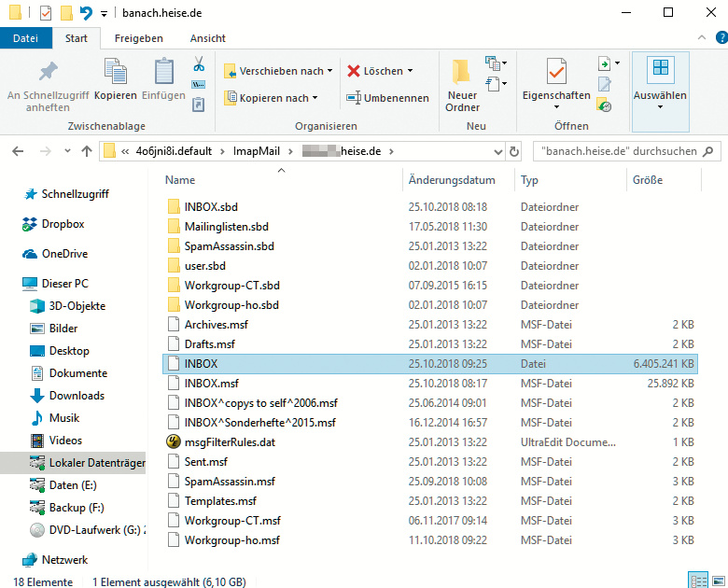The width and height of the screenshot is (728, 588).
Task: Sort by the Name column header
Action: click(180, 180)
